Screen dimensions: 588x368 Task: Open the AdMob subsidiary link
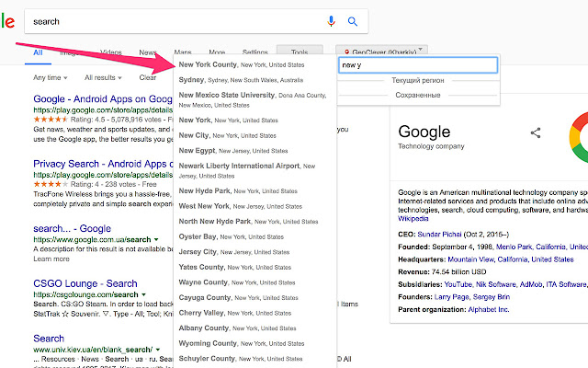pos(531,284)
